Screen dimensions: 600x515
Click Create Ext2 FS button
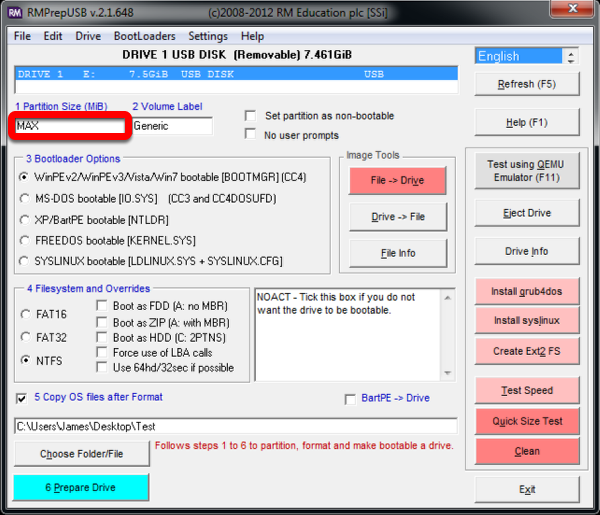[527, 351]
